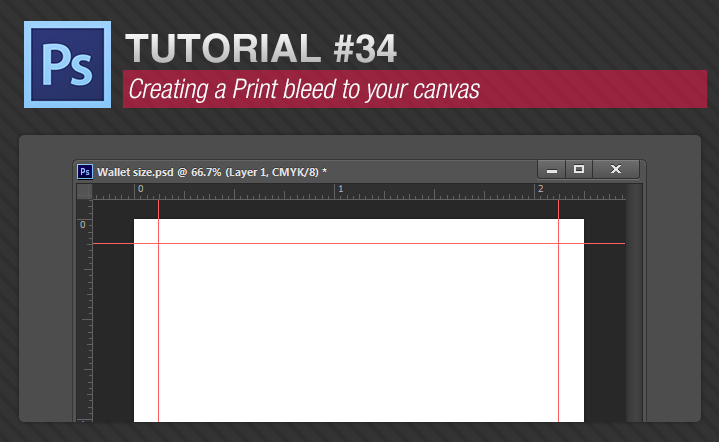Click the 0 mark on vertical ruler
719x442 pixels.
pyautogui.click(x=83, y=226)
